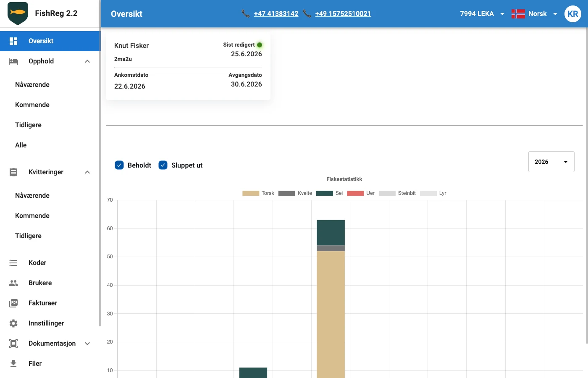Click the phone icon beside +47 41383142
This screenshot has height=378, width=588.
(246, 14)
